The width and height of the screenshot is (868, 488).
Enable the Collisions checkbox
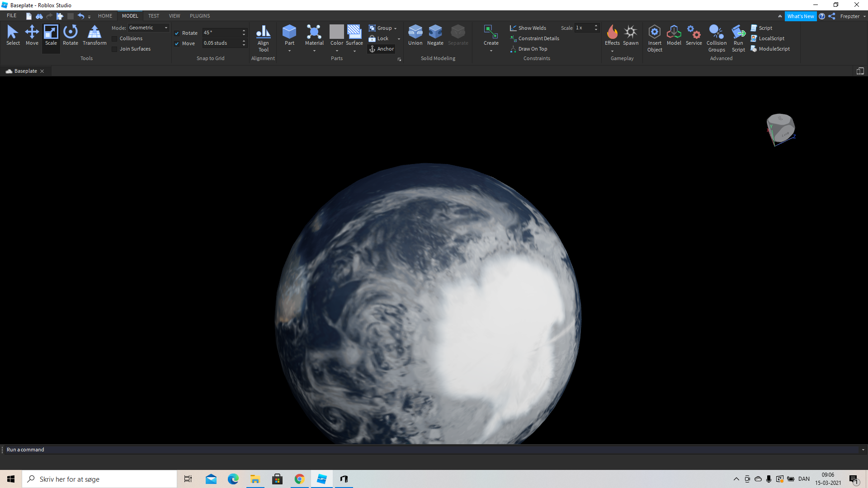114,38
